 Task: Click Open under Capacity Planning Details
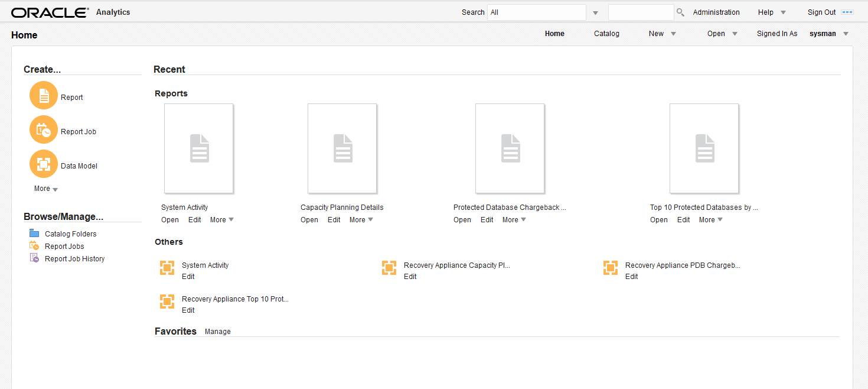(x=309, y=220)
